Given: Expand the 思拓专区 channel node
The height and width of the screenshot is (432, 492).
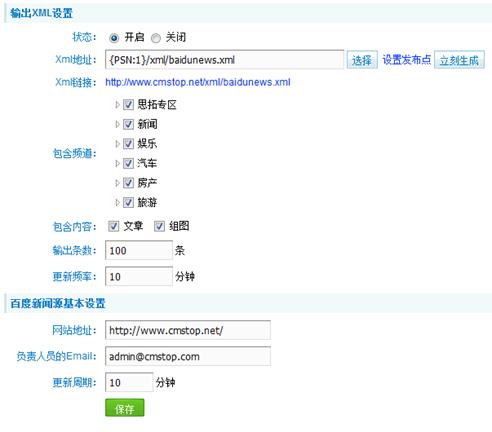Looking at the screenshot, I should (x=117, y=105).
